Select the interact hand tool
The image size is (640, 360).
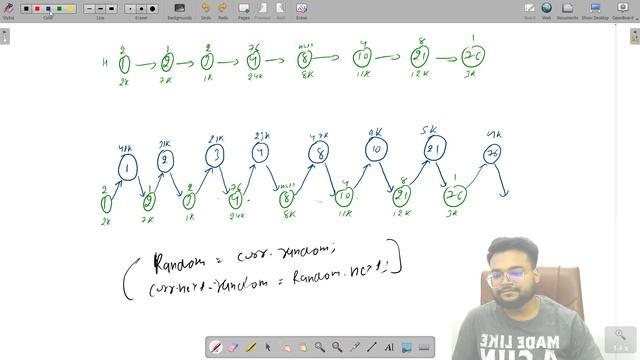[x=285, y=347]
